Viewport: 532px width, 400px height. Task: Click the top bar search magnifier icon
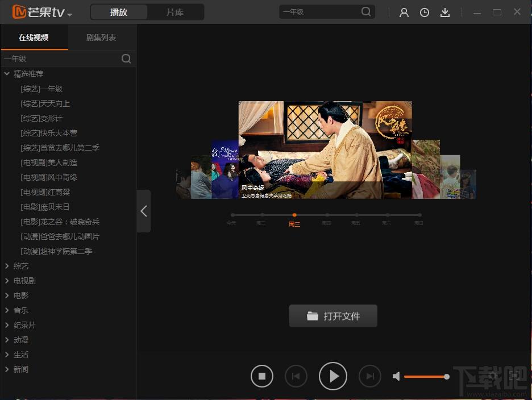coord(366,12)
